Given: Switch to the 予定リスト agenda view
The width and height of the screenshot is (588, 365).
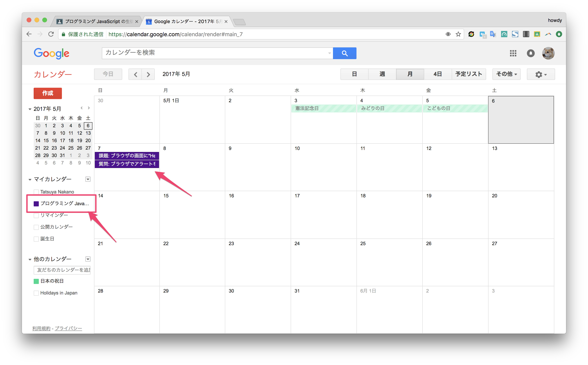Looking at the screenshot, I should pyautogui.click(x=469, y=74).
